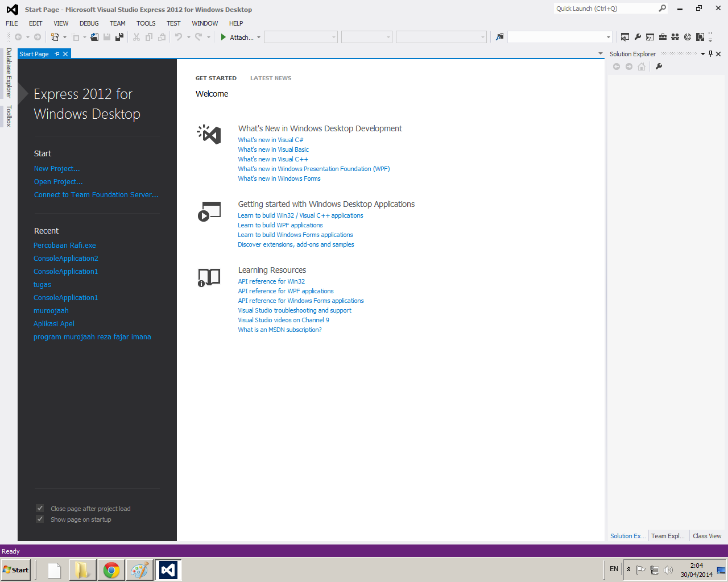The height and width of the screenshot is (582, 728).
Task: Expand the Attach button dropdown arrow
Action: [259, 38]
